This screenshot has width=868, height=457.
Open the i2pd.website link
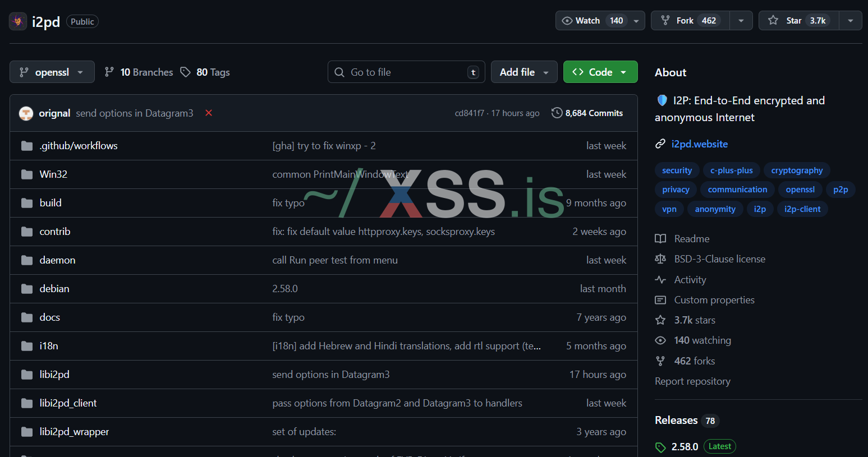[x=699, y=144]
